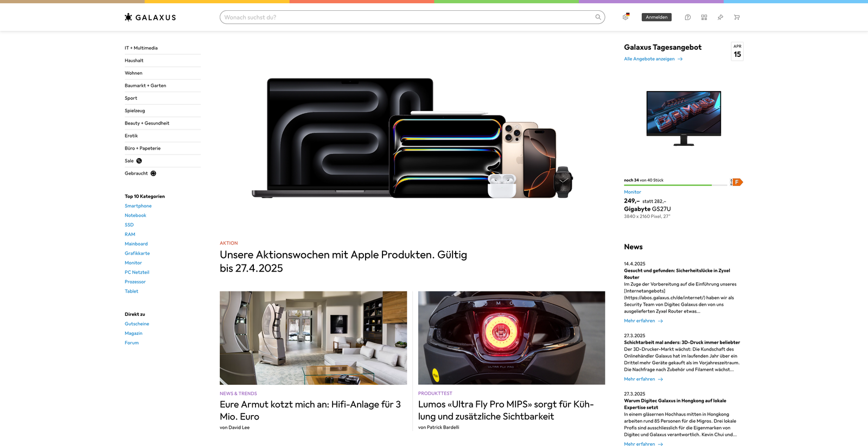
Task: Click Alle Angebote anzeigen link
Action: 649,59
